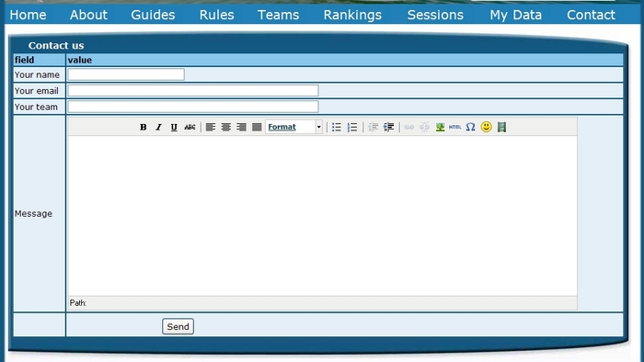Image resolution: width=644 pixels, height=362 pixels.
Task: Click into the Your name field
Action: pyautogui.click(x=126, y=74)
